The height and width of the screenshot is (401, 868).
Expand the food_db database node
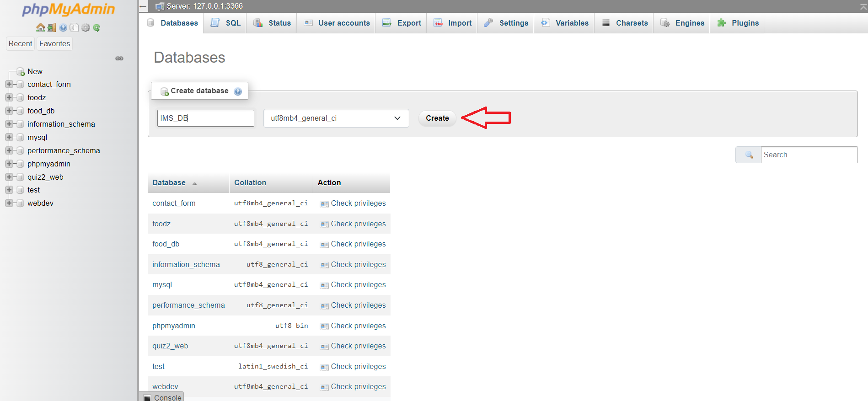pyautogui.click(x=9, y=111)
